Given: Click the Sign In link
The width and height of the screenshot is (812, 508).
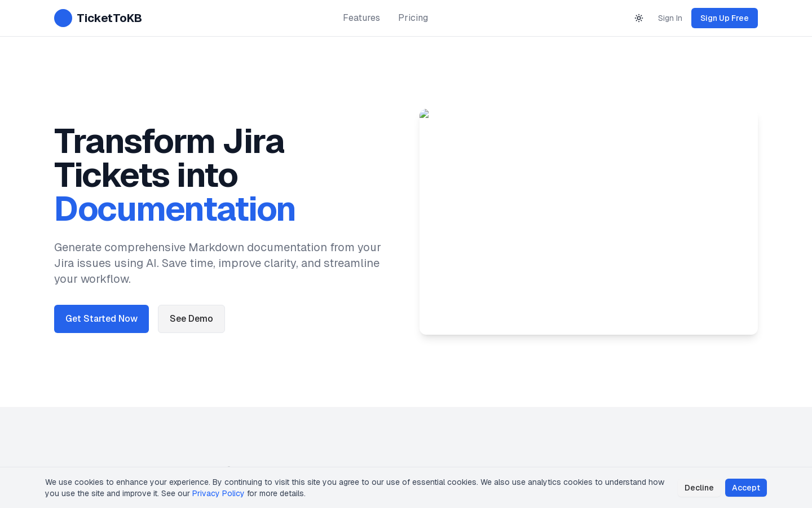Looking at the screenshot, I should click(x=670, y=18).
